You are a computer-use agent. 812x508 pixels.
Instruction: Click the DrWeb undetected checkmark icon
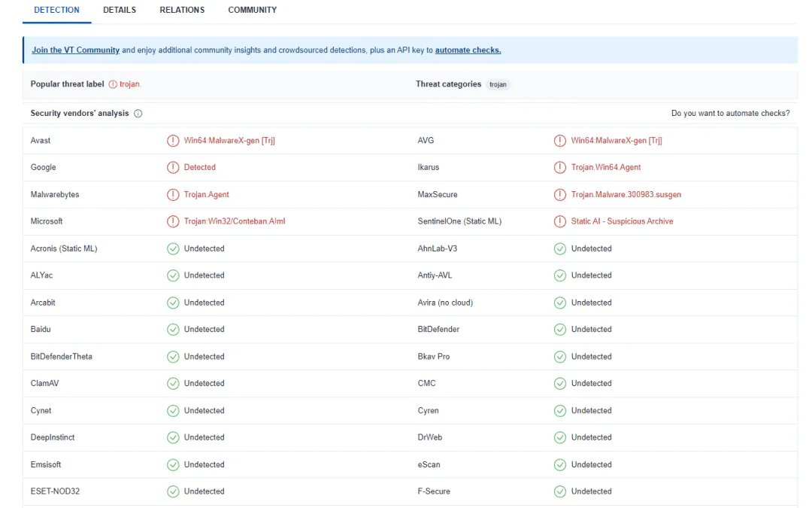coord(560,437)
